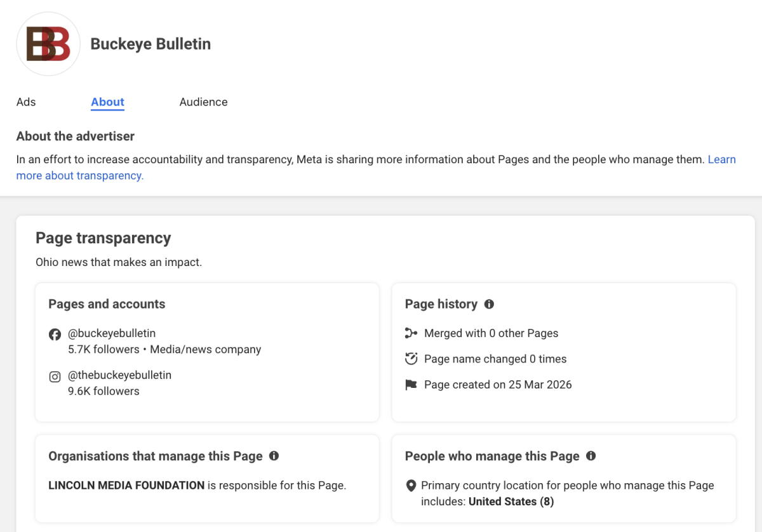Click the Buckeye Bulletin BB logo
The image size is (762, 532).
point(48,44)
